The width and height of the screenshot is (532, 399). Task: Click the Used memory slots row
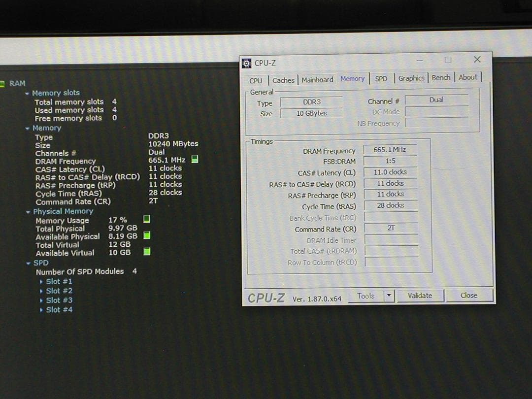click(x=76, y=110)
